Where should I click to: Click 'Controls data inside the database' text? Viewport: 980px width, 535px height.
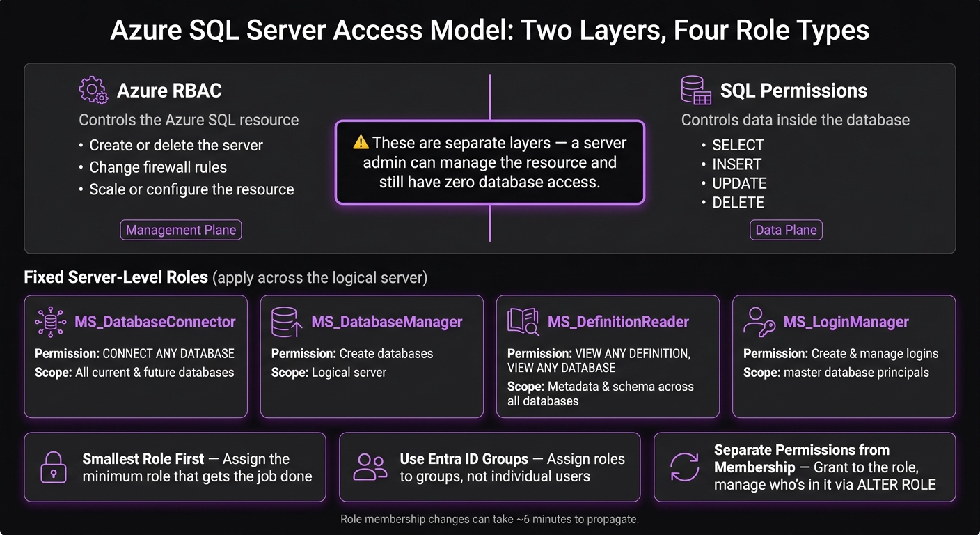[x=796, y=120]
